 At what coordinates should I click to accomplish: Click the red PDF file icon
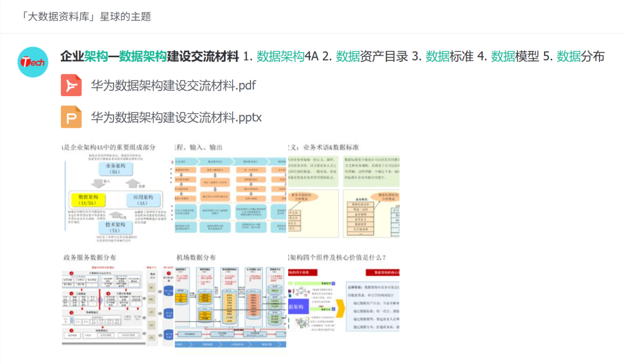coord(71,85)
